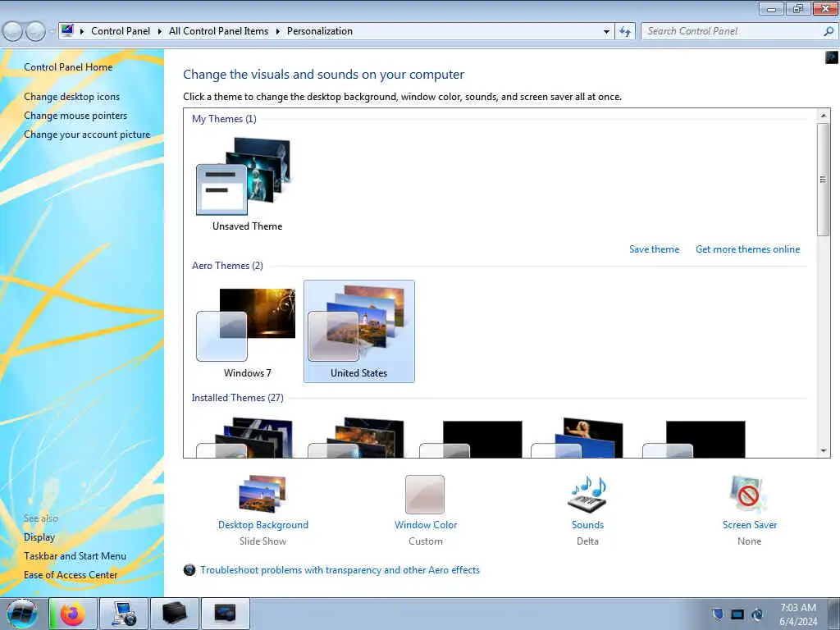Click the Desktop Background label text
This screenshot has width=840, height=630.
pos(263,525)
